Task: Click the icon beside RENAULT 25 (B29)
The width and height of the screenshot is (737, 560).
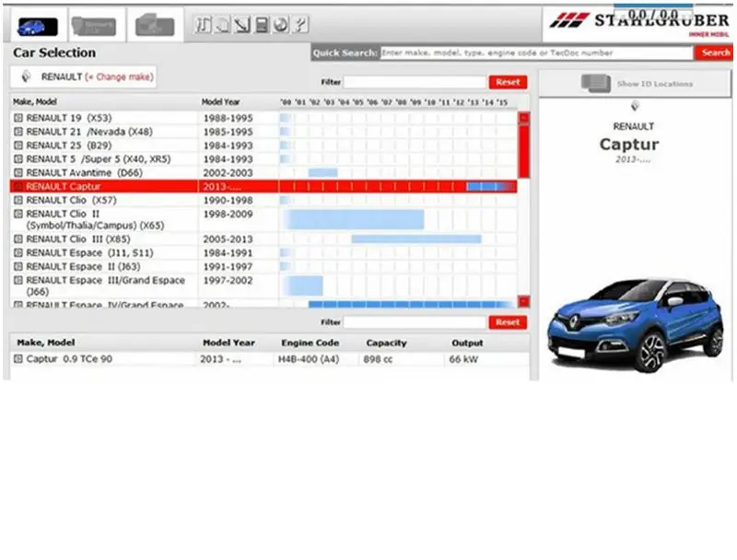Action: click(18, 146)
